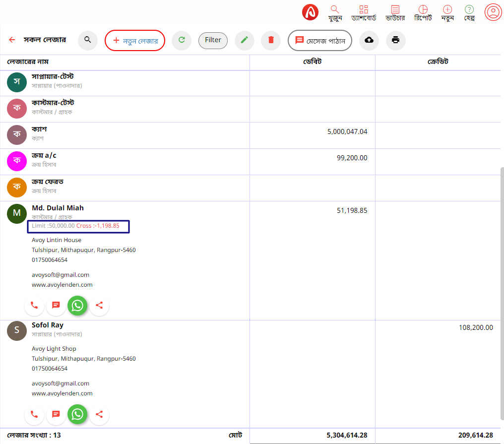
Task: Click the Avoy Light Shop company name
Action: coord(54,349)
